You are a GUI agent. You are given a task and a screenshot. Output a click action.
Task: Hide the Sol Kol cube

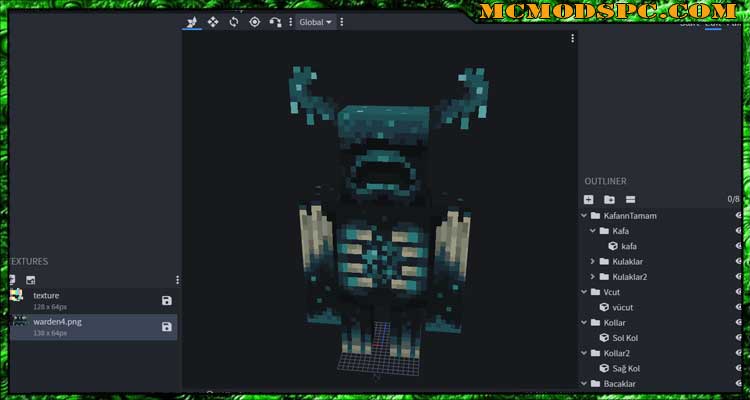739,338
